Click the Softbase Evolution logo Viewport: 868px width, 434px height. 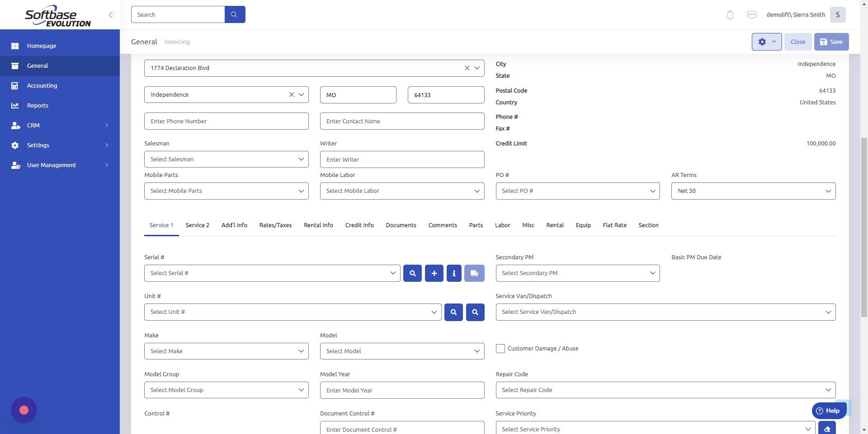[x=58, y=15]
